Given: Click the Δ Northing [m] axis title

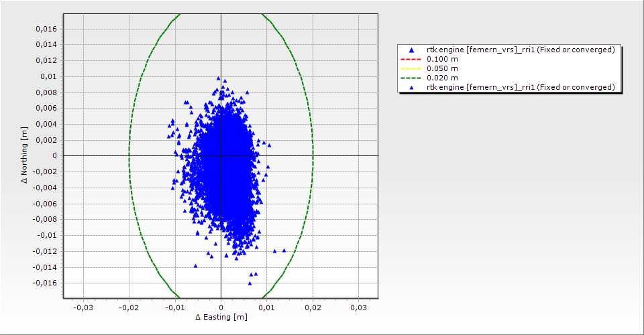Looking at the screenshot, I should tap(25, 156).
